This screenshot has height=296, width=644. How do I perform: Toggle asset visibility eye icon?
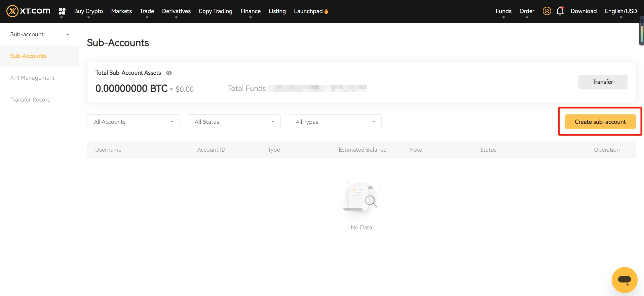(169, 73)
